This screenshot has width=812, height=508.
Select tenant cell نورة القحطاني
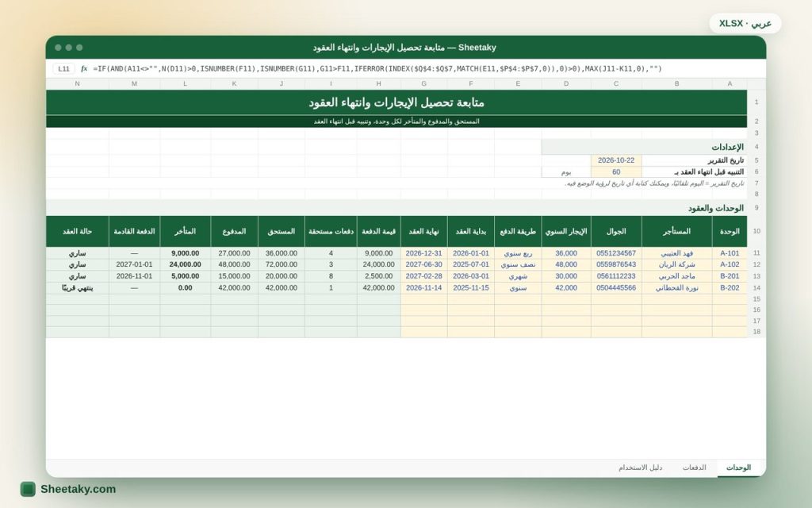[677, 287]
